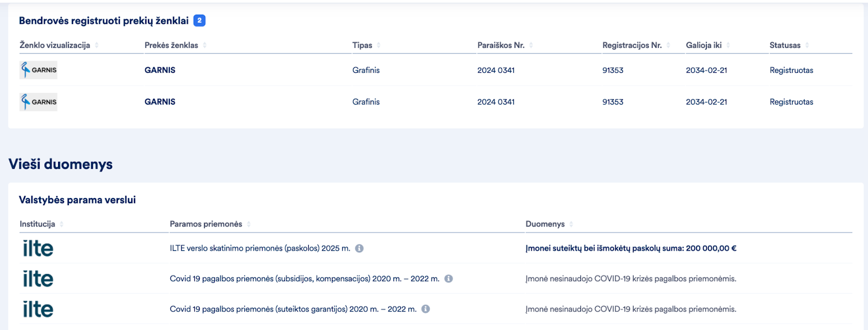Click Bendrovės registruoti prekių ženklai heading

(x=104, y=21)
